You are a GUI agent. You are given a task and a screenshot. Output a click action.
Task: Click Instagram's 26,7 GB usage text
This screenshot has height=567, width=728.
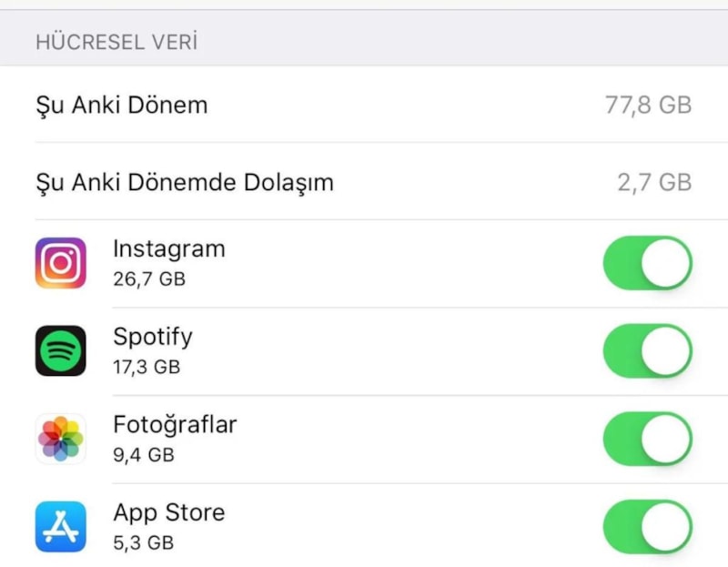point(149,278)
